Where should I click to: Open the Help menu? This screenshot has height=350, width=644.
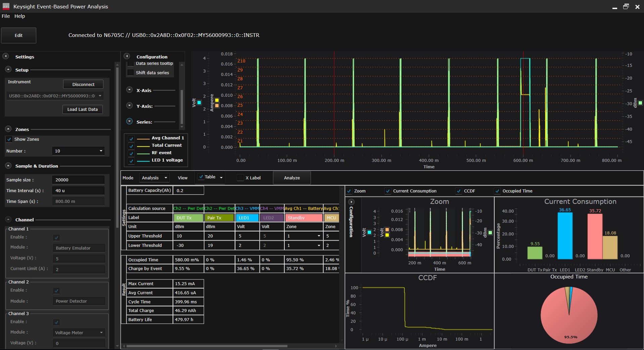click(x=19, y=16)
